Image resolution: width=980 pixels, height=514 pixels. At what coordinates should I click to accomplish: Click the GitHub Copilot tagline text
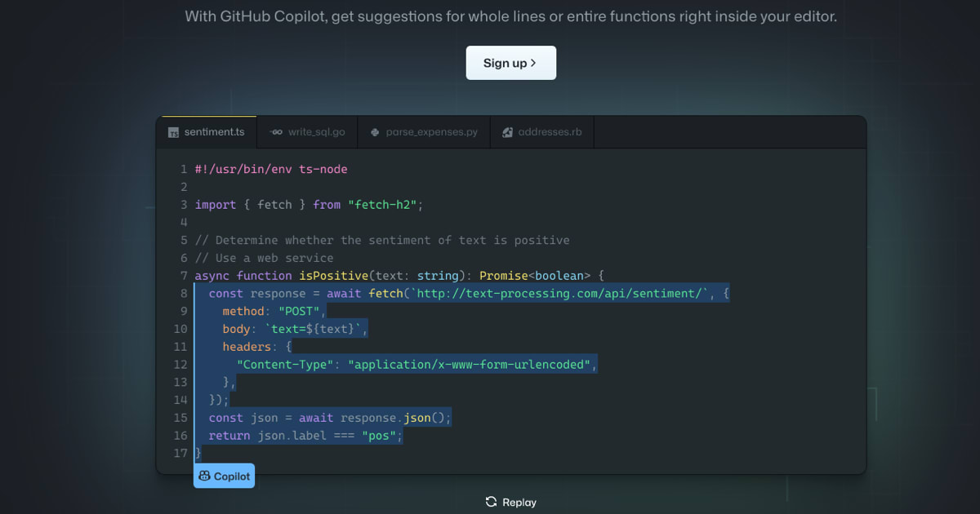[x=510, y=16]
